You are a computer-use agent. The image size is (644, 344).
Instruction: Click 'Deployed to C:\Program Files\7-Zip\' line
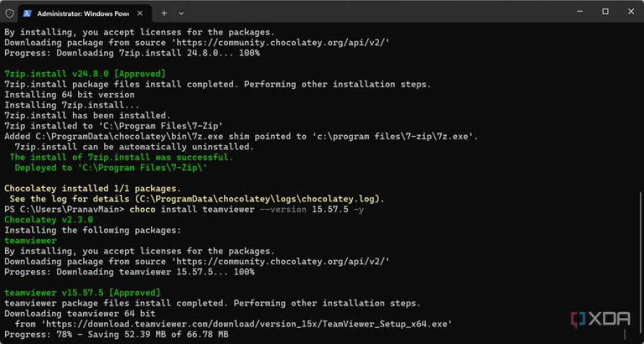[111, 168]
